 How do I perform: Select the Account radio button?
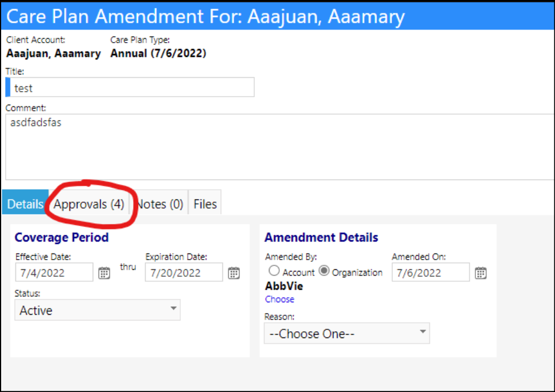point(274,271)
